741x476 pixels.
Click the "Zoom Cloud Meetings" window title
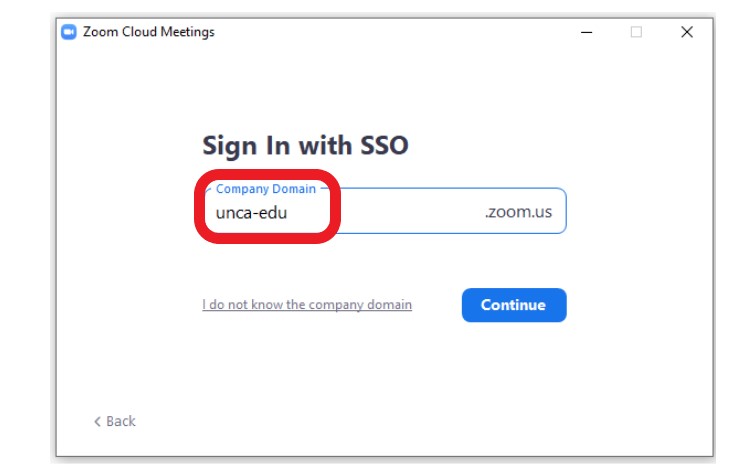pyautogui.click(x=149, y=32)
